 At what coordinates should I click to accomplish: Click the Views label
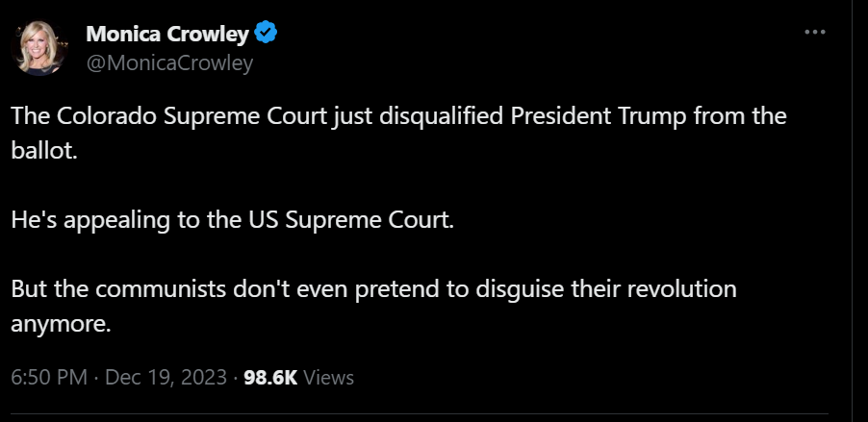pyautogui.click(x=328, y=378)
